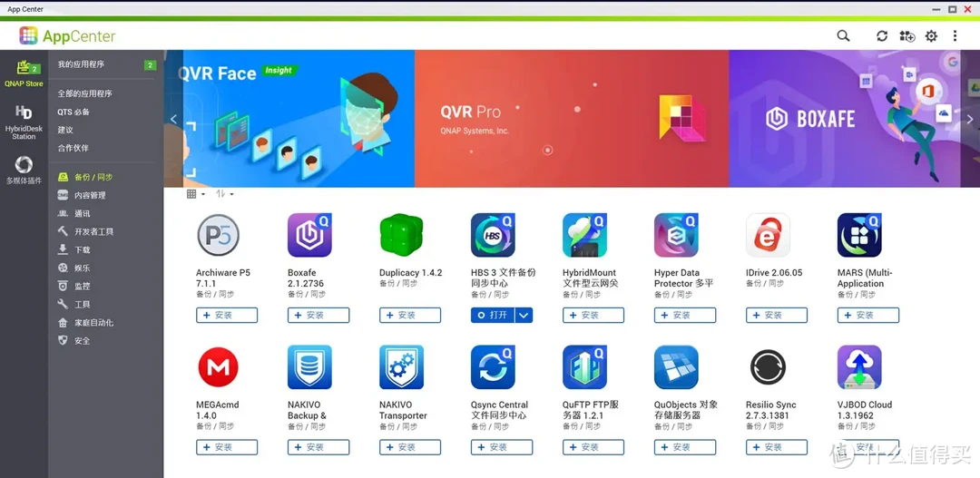980x478 pixels.
Task: Open the sort order dropdown
Action: pos(224,194)
